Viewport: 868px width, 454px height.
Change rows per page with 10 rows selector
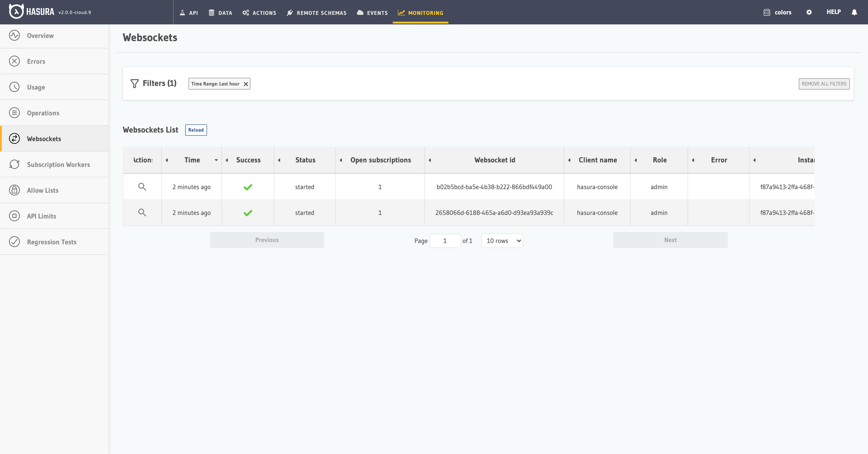(502, 240)
